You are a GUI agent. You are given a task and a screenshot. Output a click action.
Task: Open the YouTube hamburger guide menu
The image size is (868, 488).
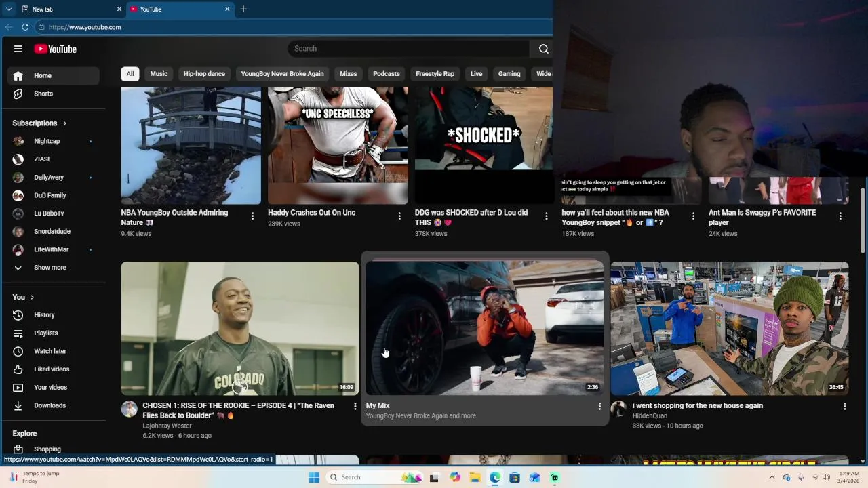pos(18,49)
